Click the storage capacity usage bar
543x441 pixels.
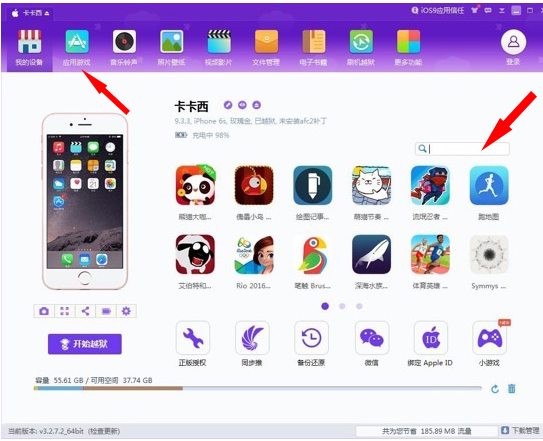258,388
